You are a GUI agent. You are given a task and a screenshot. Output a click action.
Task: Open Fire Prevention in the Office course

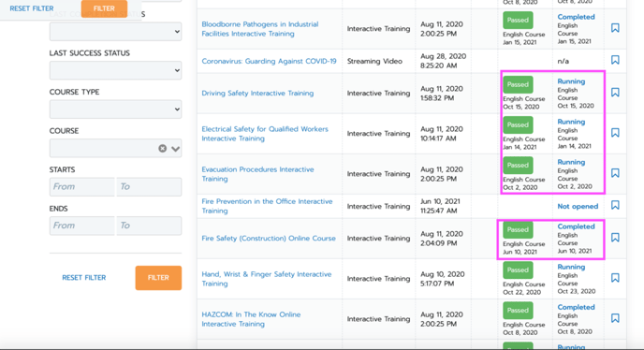coord(267,206)
